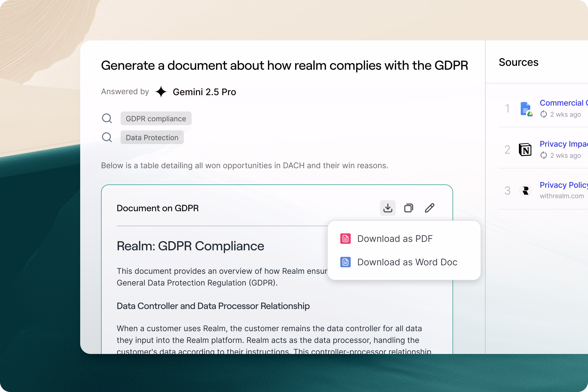
Task: Select Download as PDF
Action: 395,239
